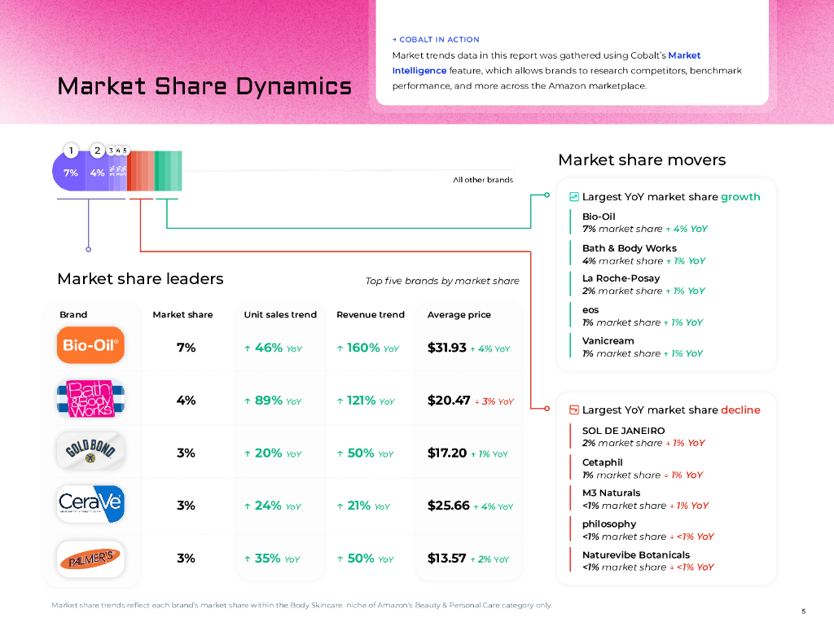Select SOL DE JANEIRO in the decline list
This screenshot has height=644, width=834.
[623, 431]
